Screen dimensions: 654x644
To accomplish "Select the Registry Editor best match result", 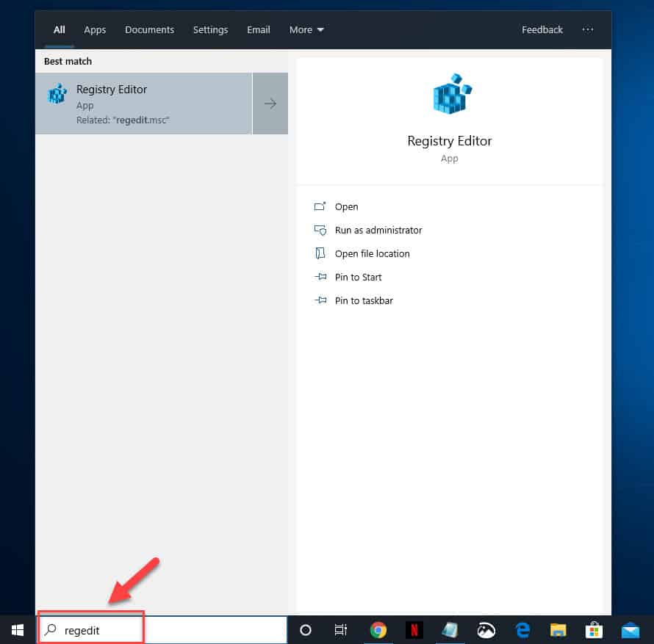I will click(x=143, y=104).
